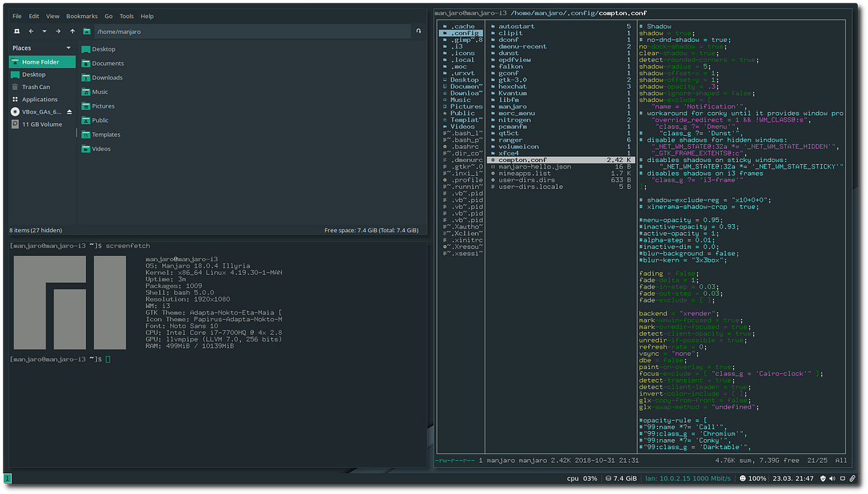Click the new tab icon on the toolbar
The image size is (868, 494).
(17, 31)
